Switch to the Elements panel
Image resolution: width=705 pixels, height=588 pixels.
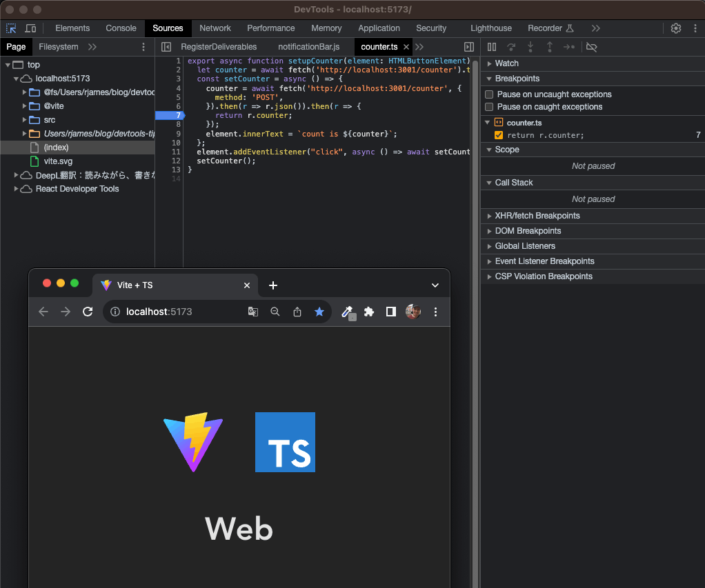click(x=72, y=28)
